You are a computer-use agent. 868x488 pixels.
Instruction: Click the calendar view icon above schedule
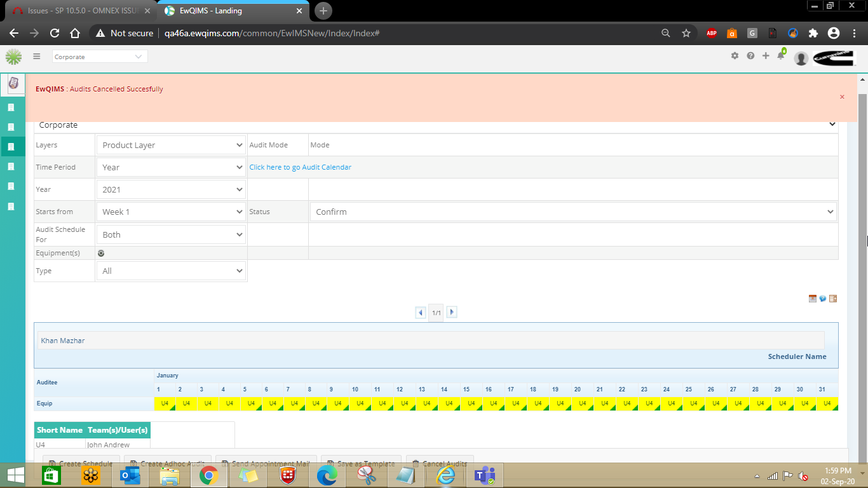(813, 299)
